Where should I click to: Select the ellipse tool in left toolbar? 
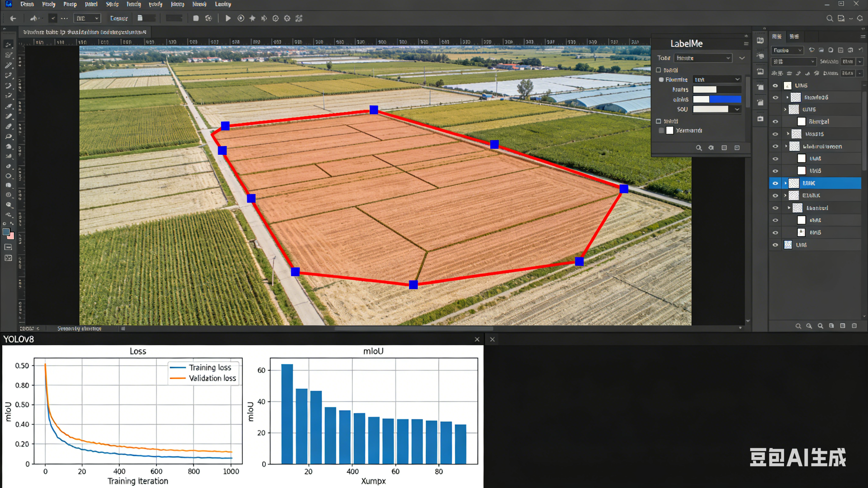coord(8,176)
